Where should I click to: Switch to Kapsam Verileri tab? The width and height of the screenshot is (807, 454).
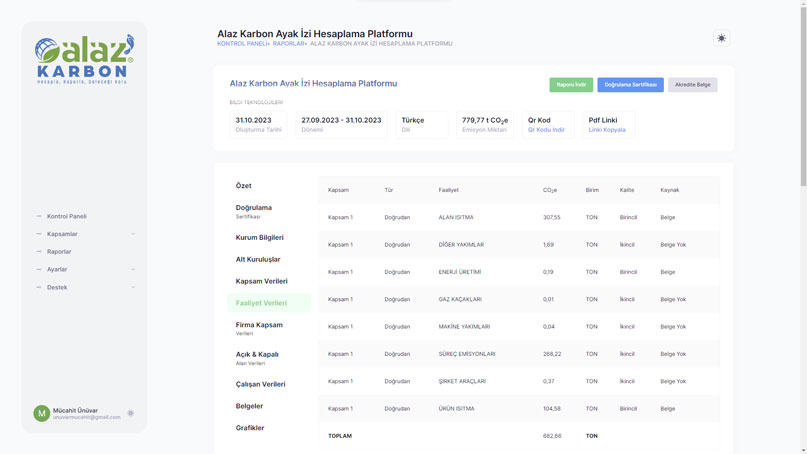tap(261, 281)
